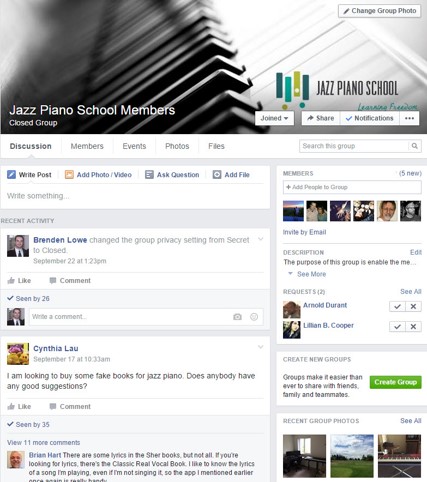Open View 11 more comments link

tap(43, 442)
